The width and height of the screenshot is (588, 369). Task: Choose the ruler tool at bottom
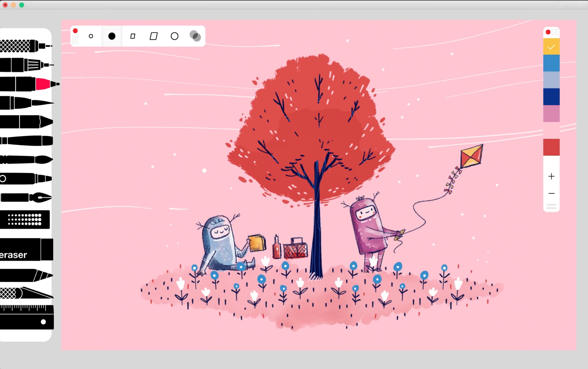[26, 317]
